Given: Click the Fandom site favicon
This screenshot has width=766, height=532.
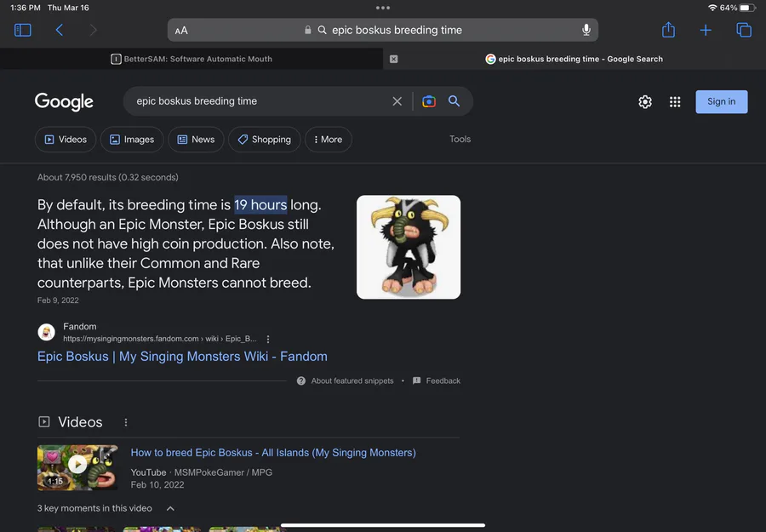Looking at the screenshot, I should click(x=47, y=332).
